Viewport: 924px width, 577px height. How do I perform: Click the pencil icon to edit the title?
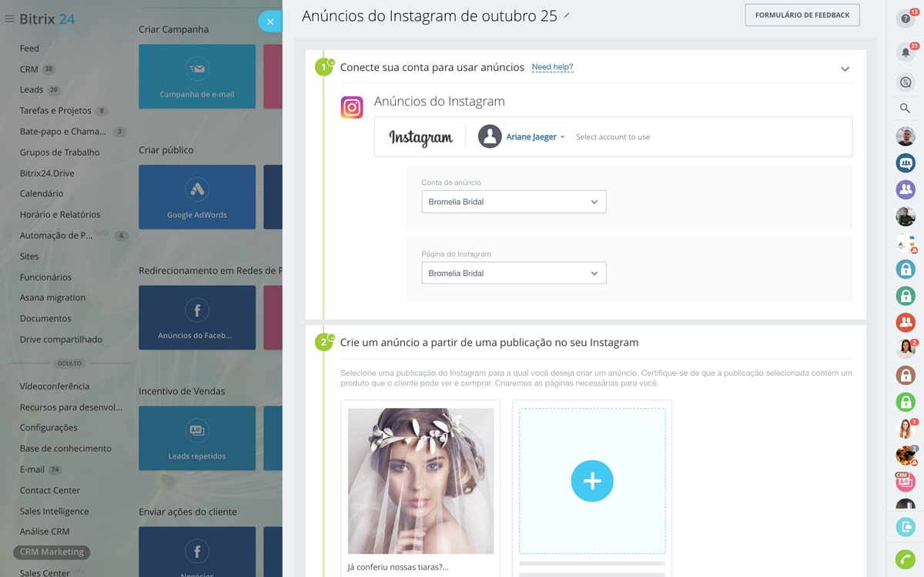pos(567,15)
